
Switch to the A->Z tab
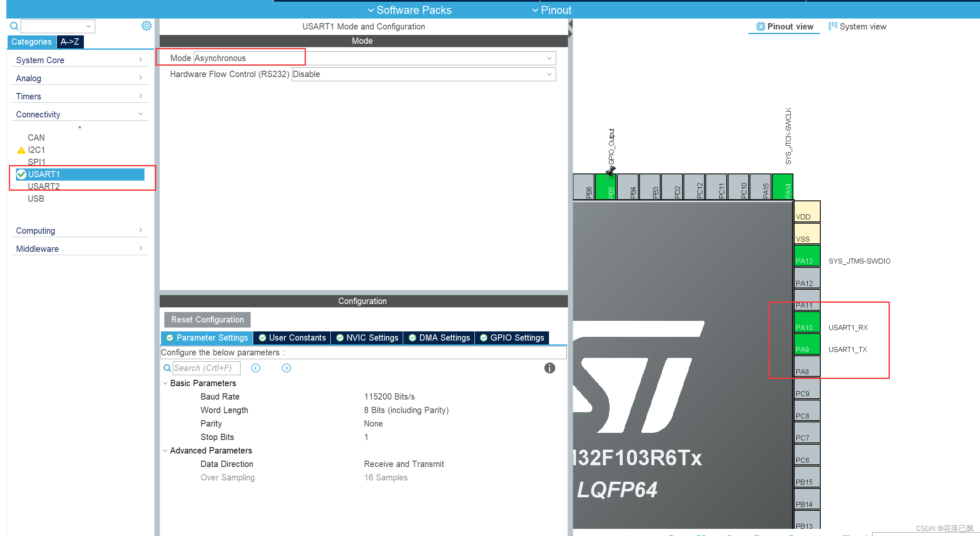(x=70, y=42)
